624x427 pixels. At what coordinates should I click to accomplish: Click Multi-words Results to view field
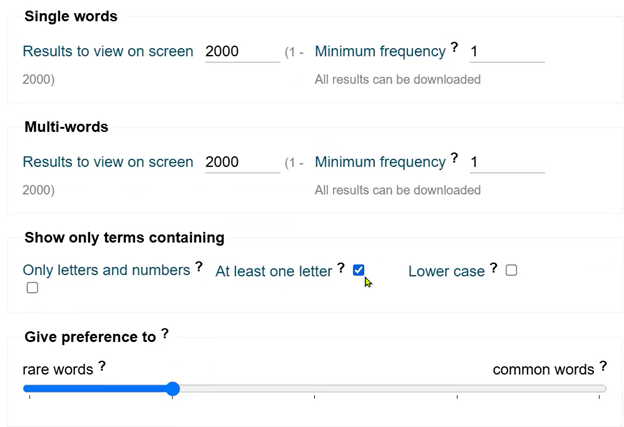click(242, 163)
